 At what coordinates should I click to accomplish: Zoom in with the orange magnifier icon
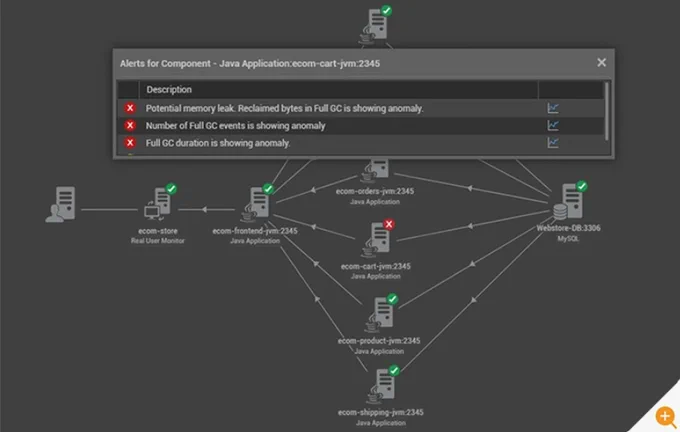point(664,417)
